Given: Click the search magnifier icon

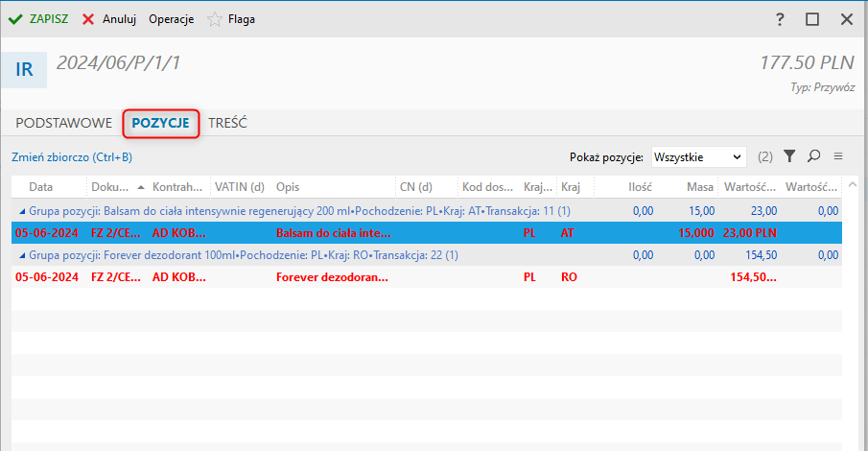Looking at the screenshot, I should (813, 156).
